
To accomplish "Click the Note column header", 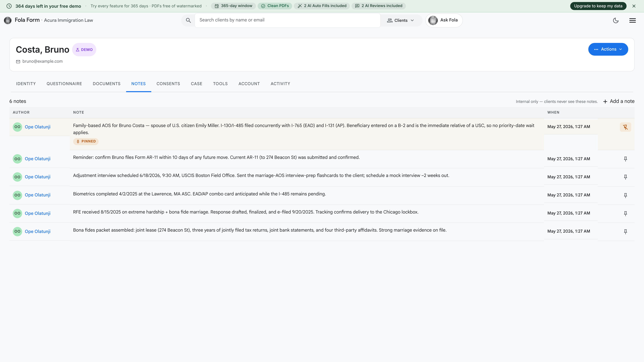I will point(78,112).
